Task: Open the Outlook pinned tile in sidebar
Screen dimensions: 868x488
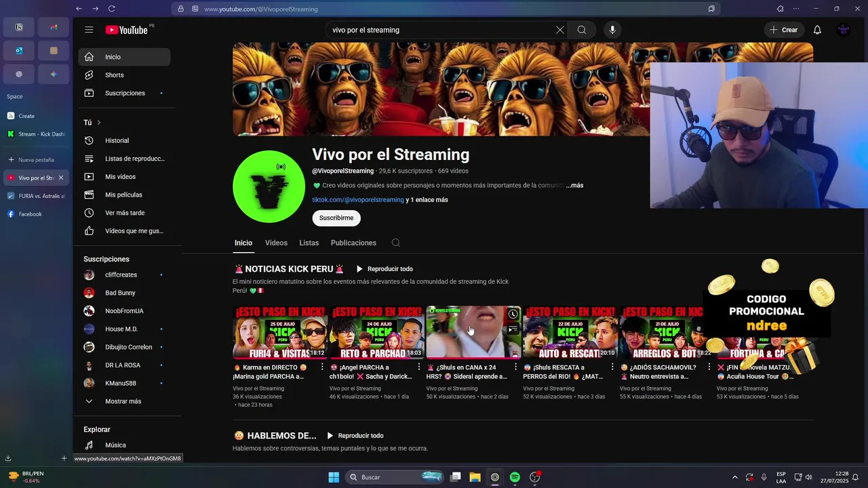Action: pos(19,51)
